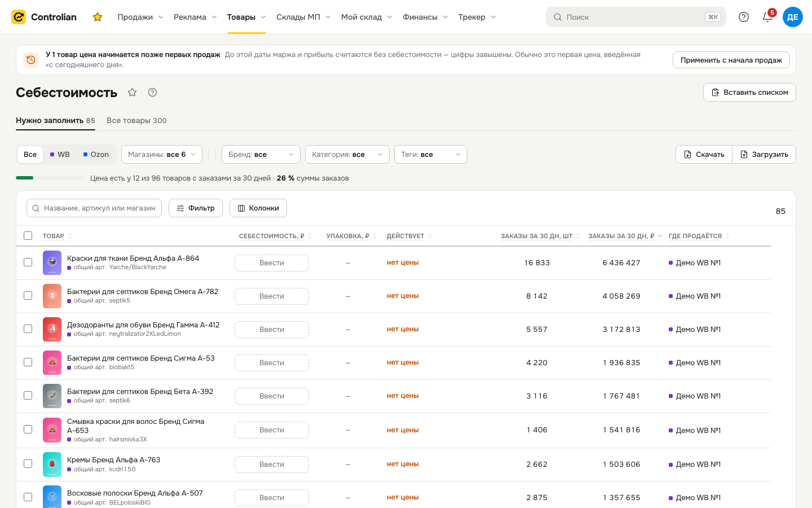Add Себестоимость page to favorites star
Image resolution: width=812 pixels, height=508 pixels.
tap(132, 93)
